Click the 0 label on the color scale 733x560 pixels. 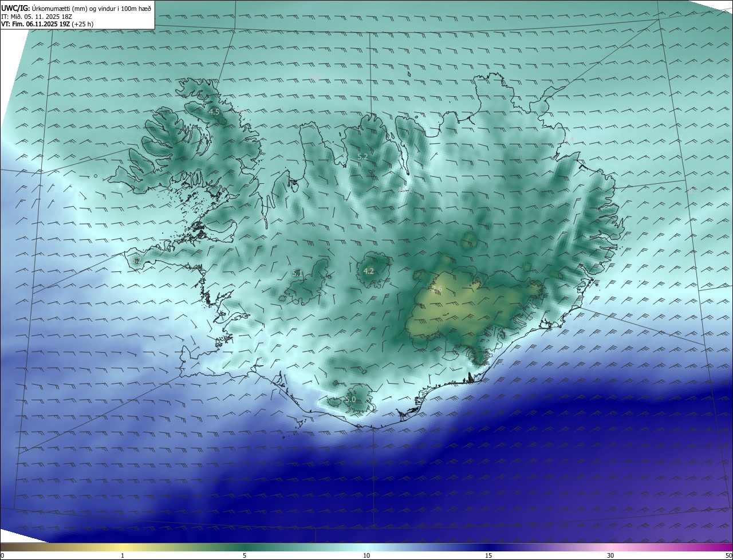coord(2,555)
